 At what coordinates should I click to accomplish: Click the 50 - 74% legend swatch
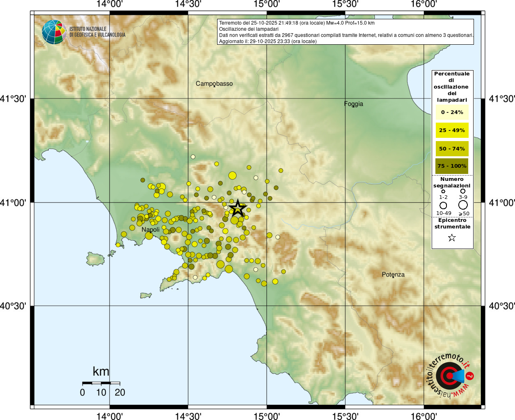pos(452,148)
